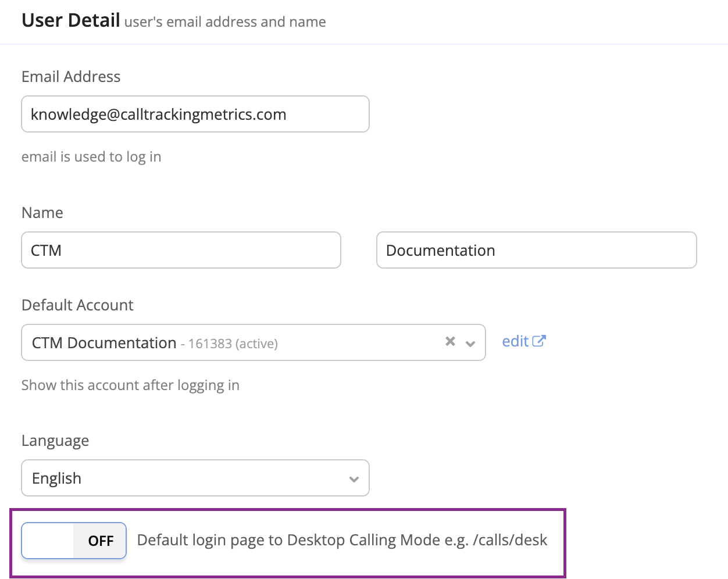The width and height of the screenshot is (728, 579).
Task: Toggle the Desktop Calling Mode switch on
Action: pos(74,541)
